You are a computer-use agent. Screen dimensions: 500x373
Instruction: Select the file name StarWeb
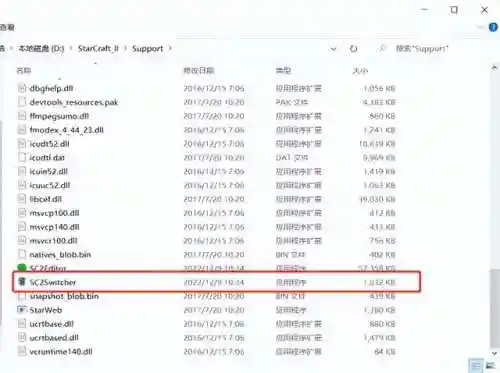click(46, 310)
